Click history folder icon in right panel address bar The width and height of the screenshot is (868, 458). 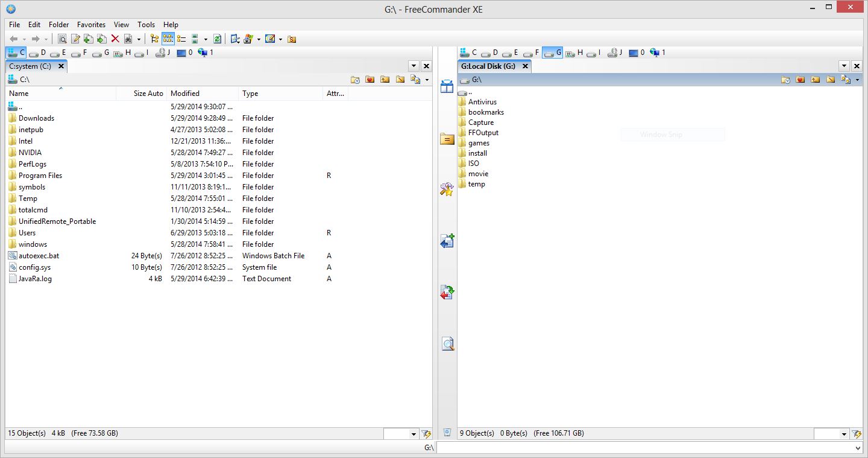coord(785,80)
